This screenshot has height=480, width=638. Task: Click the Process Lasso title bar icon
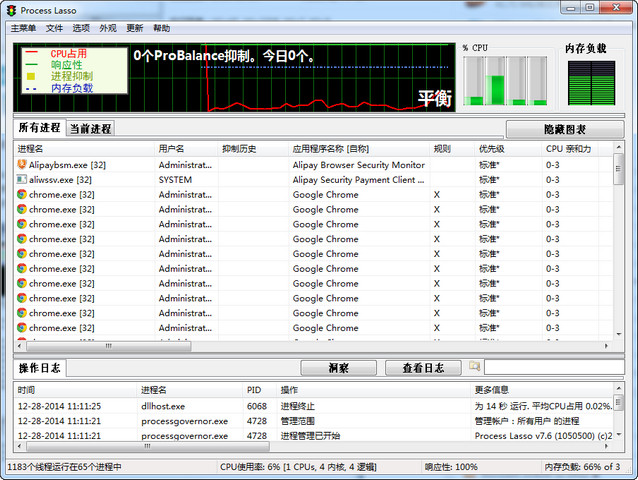(11, 8)
